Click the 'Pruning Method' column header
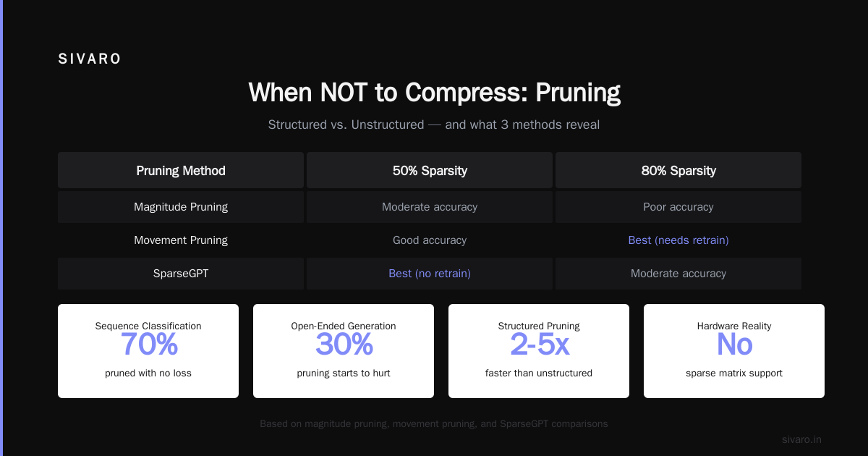Image resolution: width=868 pixels, height=456 pixels. pyautogui.click(x=181, y=170)
